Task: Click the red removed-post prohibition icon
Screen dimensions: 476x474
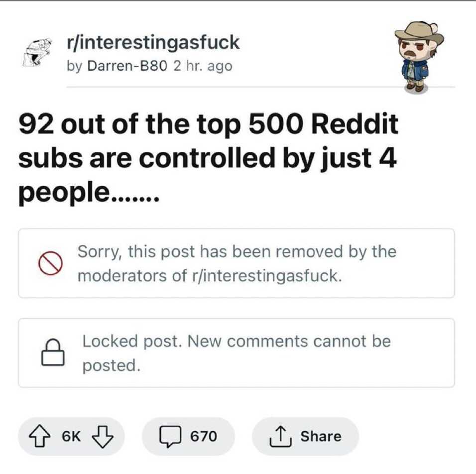Action: pyautogui.click(x=50, y=263)
